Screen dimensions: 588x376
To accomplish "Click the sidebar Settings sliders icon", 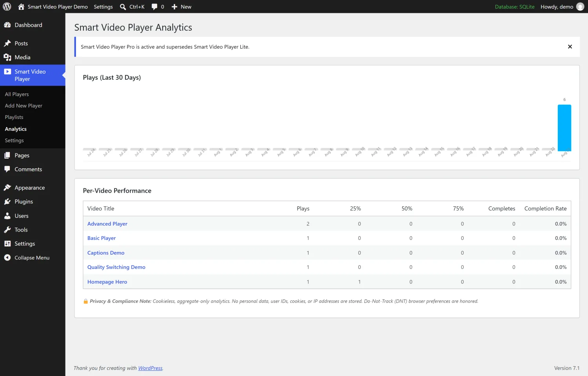I will click(7, 244).
